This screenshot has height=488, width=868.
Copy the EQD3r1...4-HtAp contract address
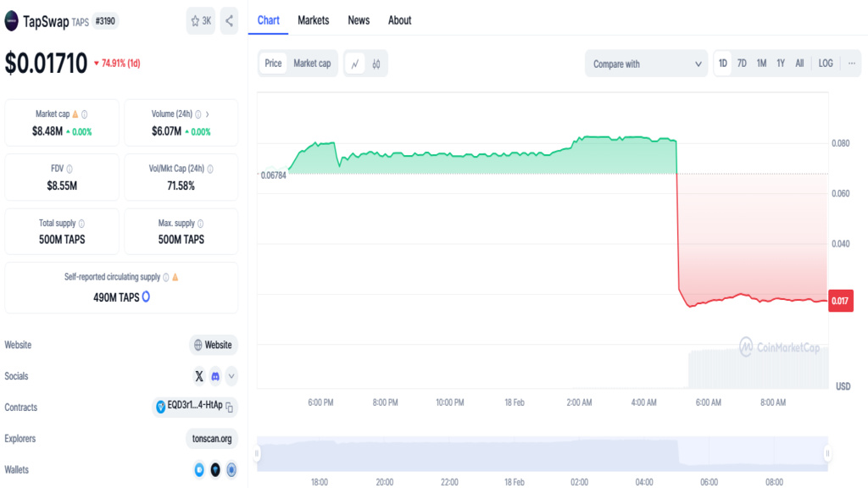(230, 408)
